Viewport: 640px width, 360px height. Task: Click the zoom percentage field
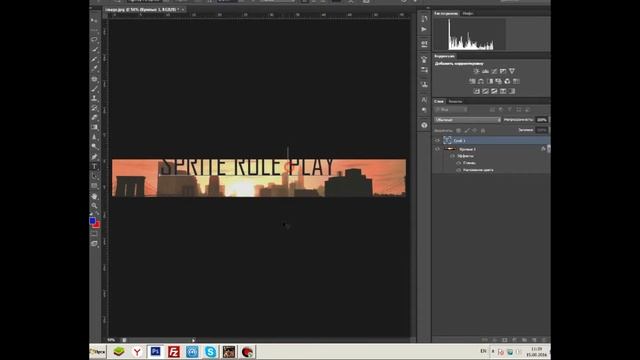[111, 340]
